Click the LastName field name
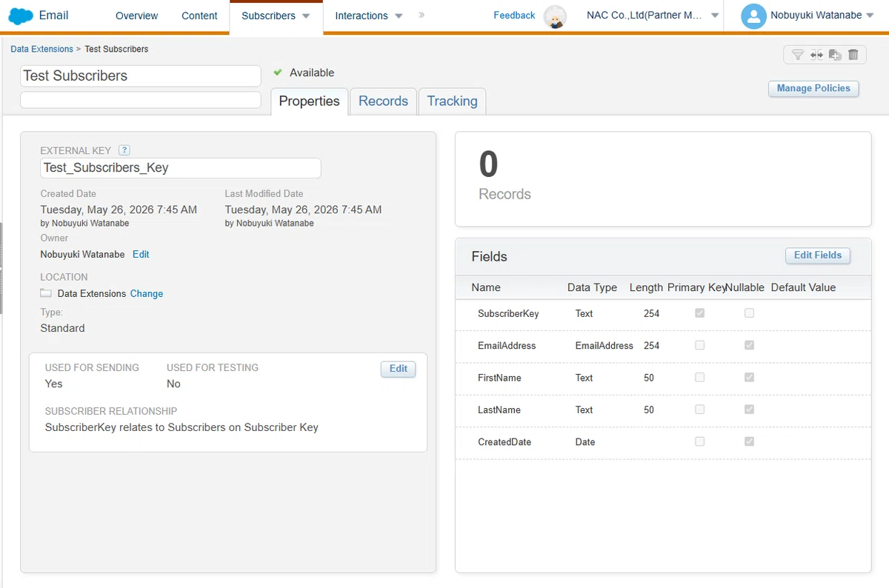Screen dimensions: 889x588 [499, 410]
